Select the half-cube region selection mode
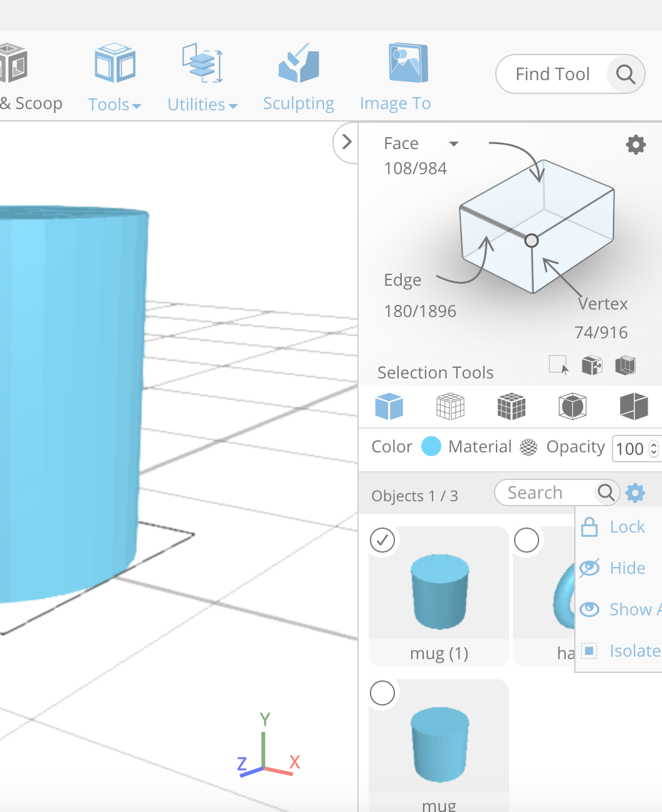Screen dimensions: 662x812 point(634,406)
